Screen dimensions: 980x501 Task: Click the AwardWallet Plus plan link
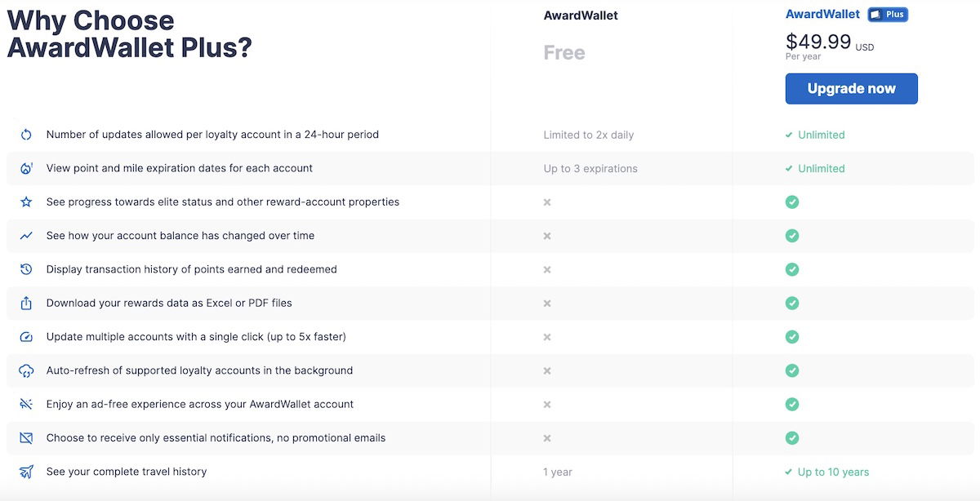tap(822, 14)
